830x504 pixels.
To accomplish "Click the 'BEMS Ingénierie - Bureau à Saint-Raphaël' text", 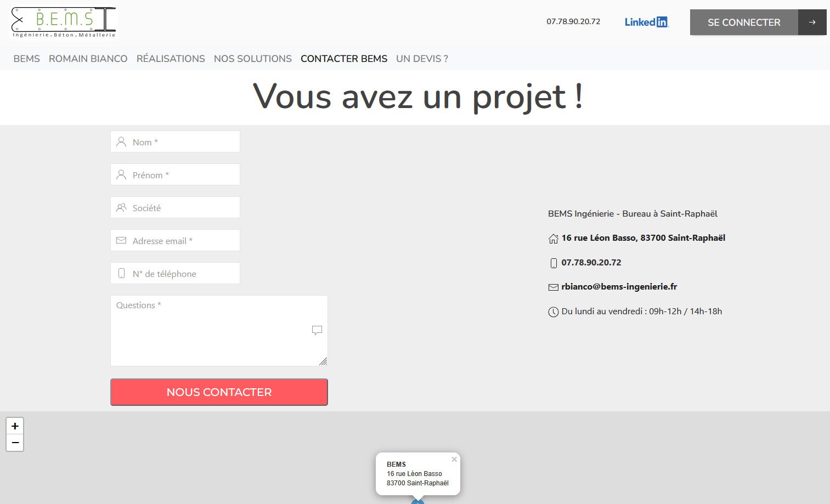I will pyautogui.click(x=633, y=214).
